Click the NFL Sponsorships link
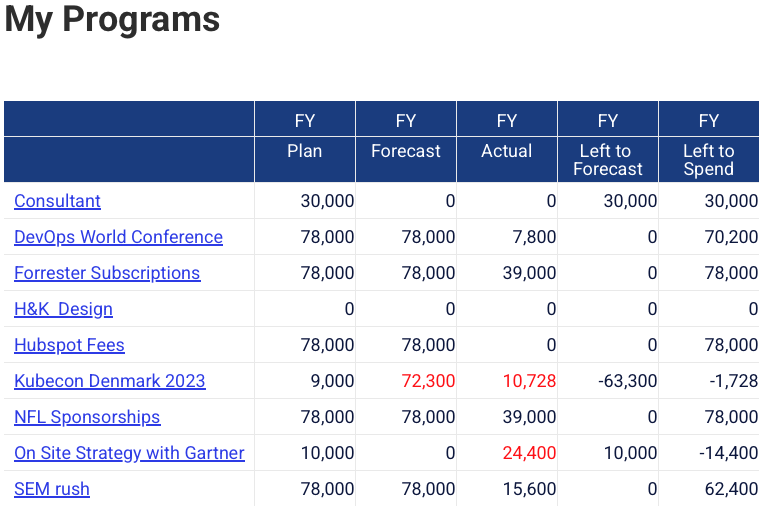782x515 pixels. coord(87,417)
